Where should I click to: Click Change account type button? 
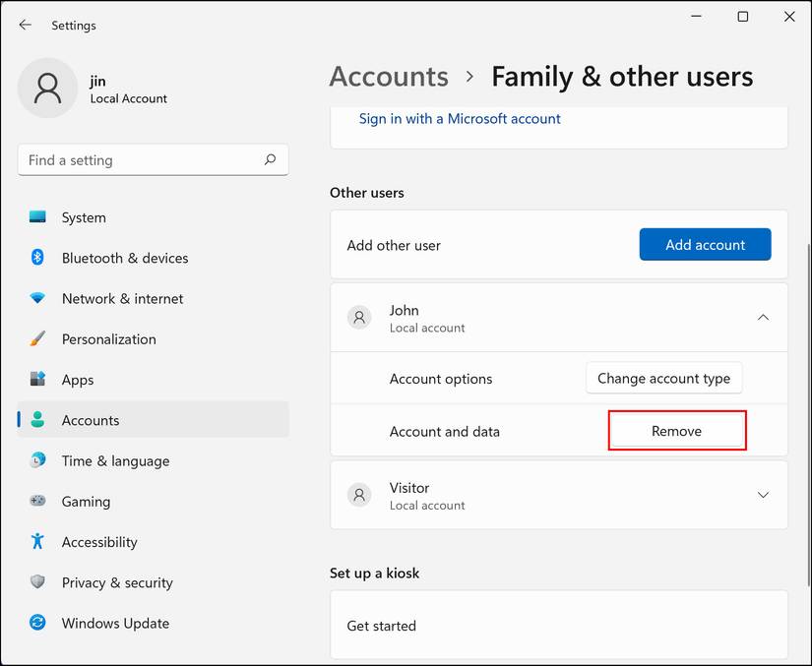point(663,379)
